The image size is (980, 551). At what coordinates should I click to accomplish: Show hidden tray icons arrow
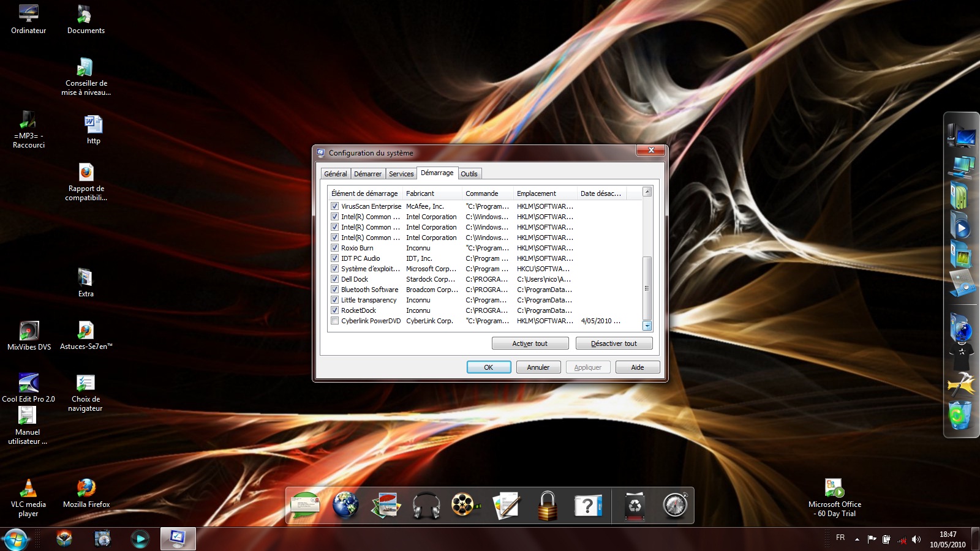pyautogui.click(x=857, y=539)
